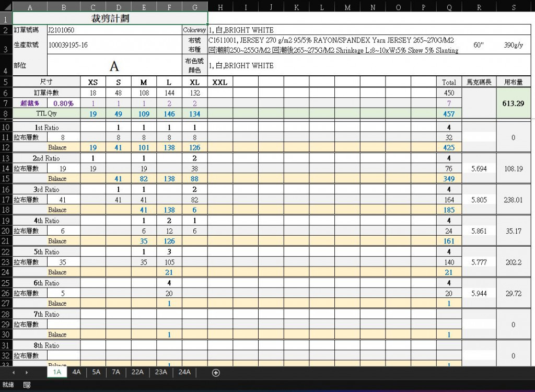This screenshot has width=535, height=392.
Task: Select column A header
Action: [x=30, y=7]
